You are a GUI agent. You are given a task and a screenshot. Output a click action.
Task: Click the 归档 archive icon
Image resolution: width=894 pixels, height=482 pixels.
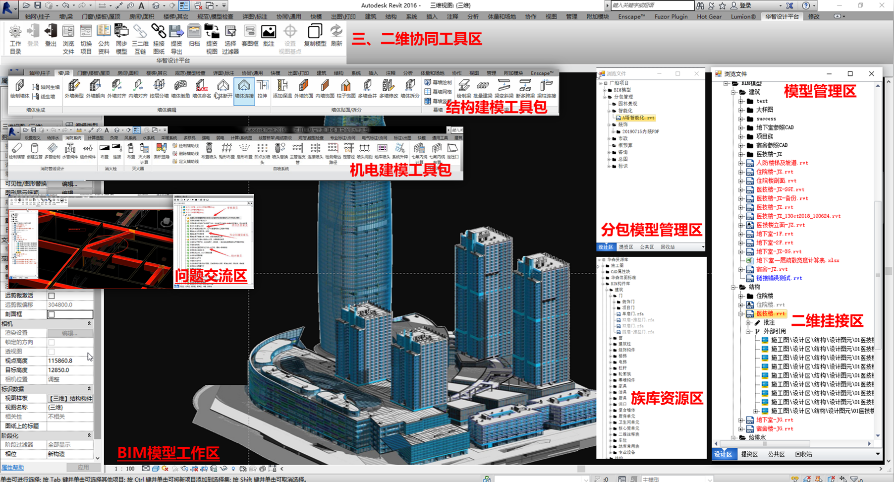194,32
